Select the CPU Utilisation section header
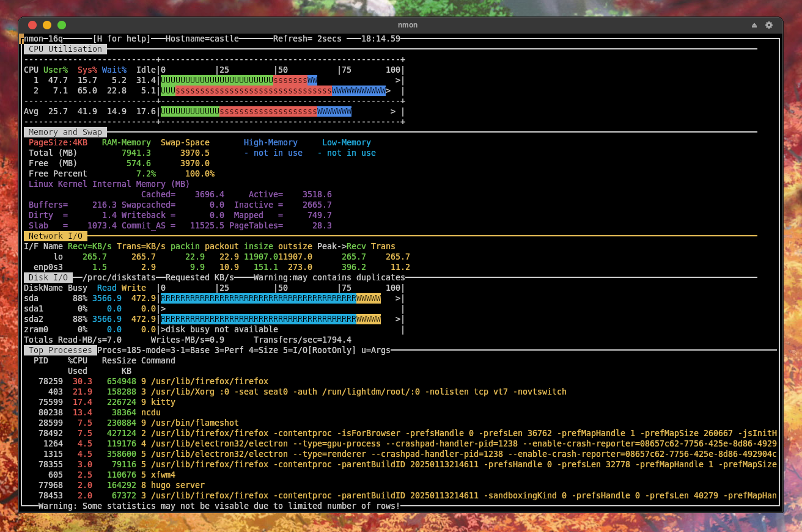Screen dimensions: 802x532 point(65,49)
